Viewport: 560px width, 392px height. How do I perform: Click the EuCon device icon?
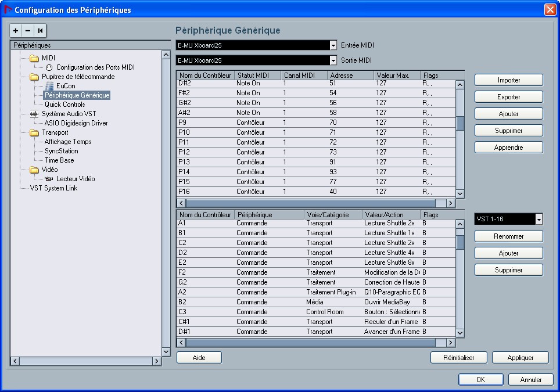pos(49,86)
